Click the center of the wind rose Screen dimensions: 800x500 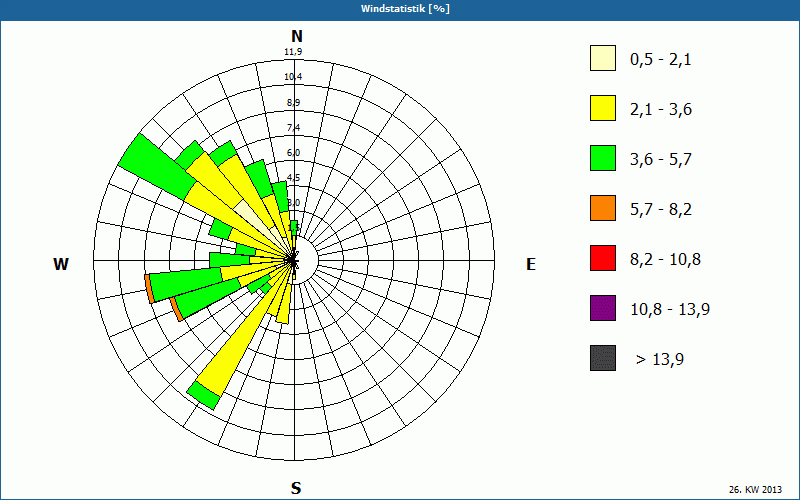pos(294,261)
